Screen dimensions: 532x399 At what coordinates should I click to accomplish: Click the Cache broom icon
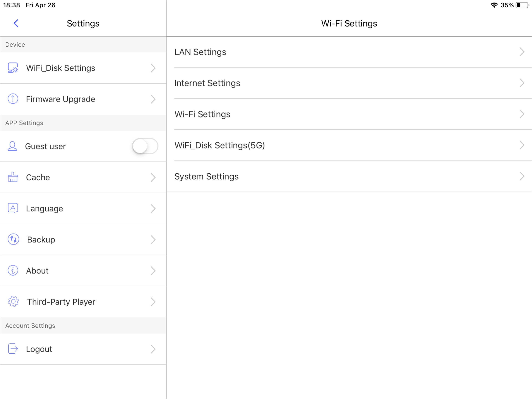coord(13,177)
